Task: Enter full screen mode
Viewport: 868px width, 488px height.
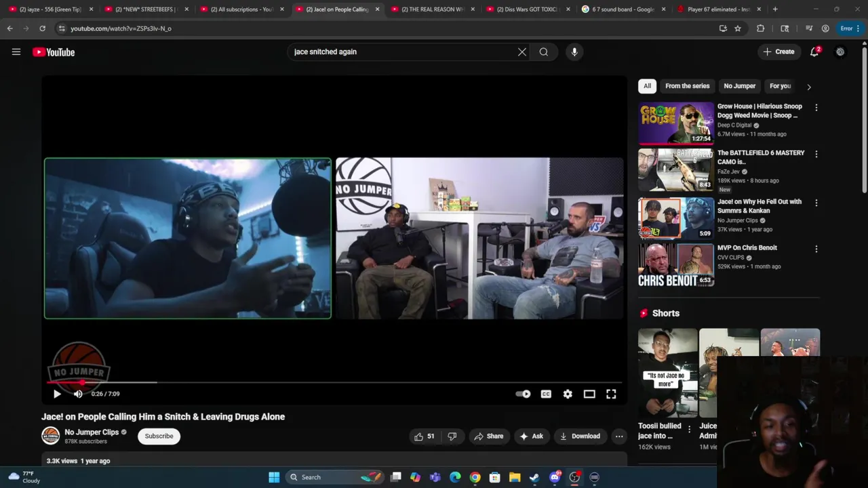Action: click(611, 394)
